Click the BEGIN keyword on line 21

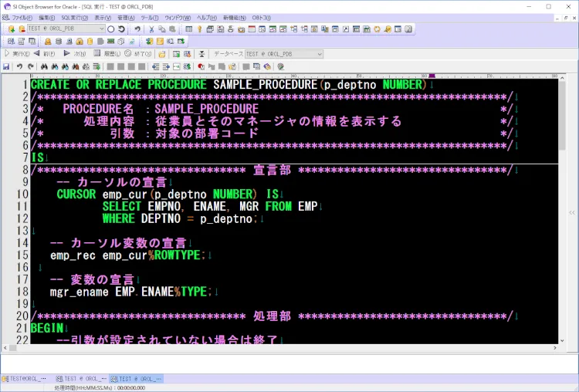[x=47, y=328]
